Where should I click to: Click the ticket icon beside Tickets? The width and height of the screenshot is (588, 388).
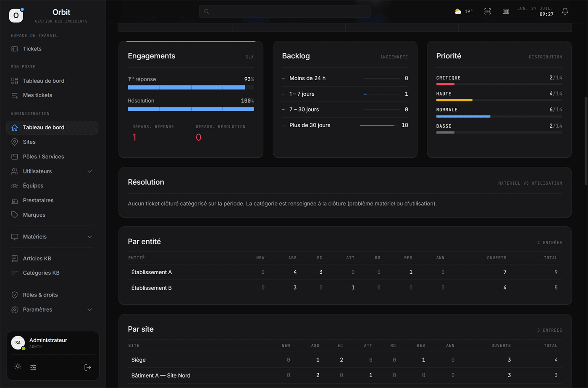(15, 49)
